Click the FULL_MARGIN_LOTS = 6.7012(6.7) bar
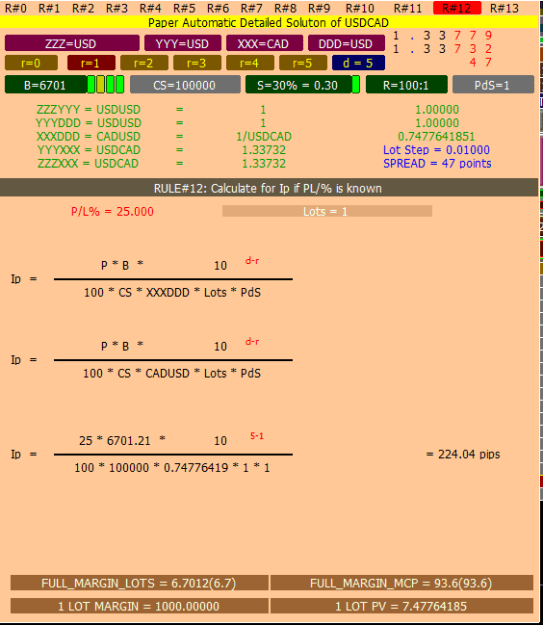 coord(139,583)
